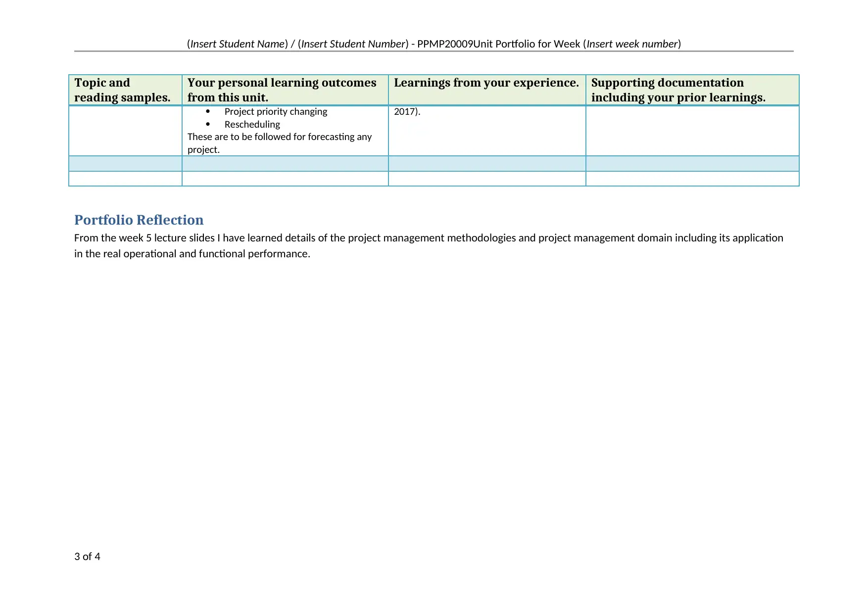Click the 'Portfolio Reflection' heading
This screenshot has height=614, width=868.
coord(139,220)
